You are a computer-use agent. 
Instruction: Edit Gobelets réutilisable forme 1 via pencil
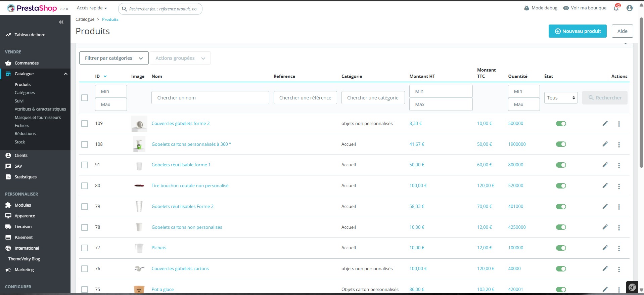pos(605,165)
